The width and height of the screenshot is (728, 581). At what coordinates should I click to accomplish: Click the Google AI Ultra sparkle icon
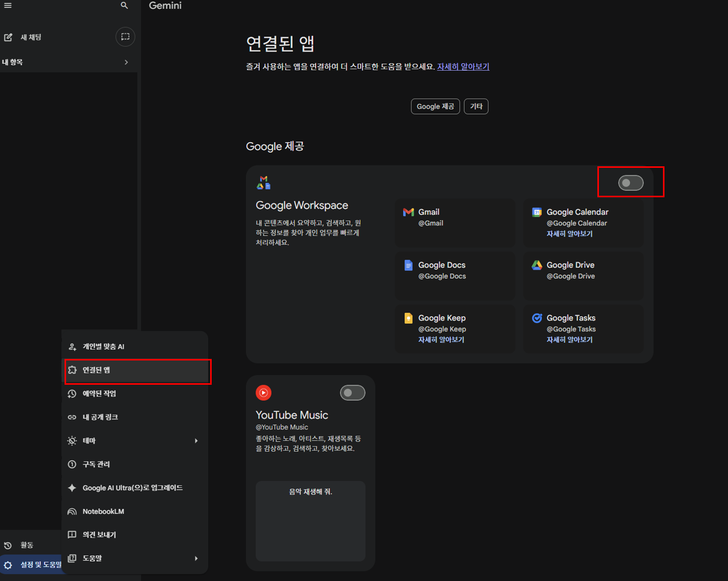coord(72,488)
